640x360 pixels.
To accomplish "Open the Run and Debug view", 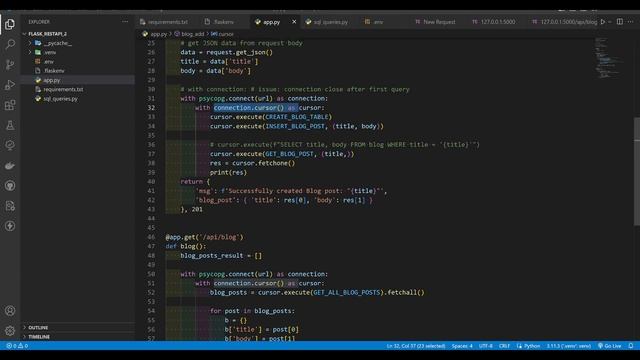I will [10, 85].
